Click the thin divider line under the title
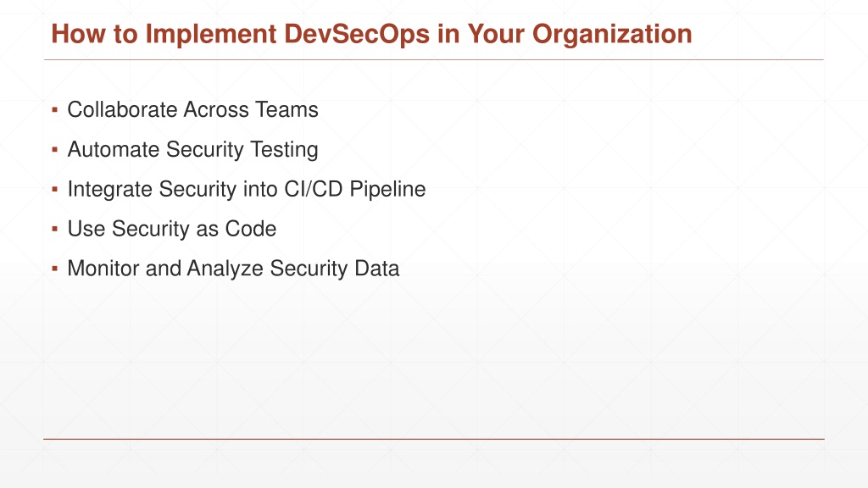This screenshot has height=488, width=868. coord(433,59)
